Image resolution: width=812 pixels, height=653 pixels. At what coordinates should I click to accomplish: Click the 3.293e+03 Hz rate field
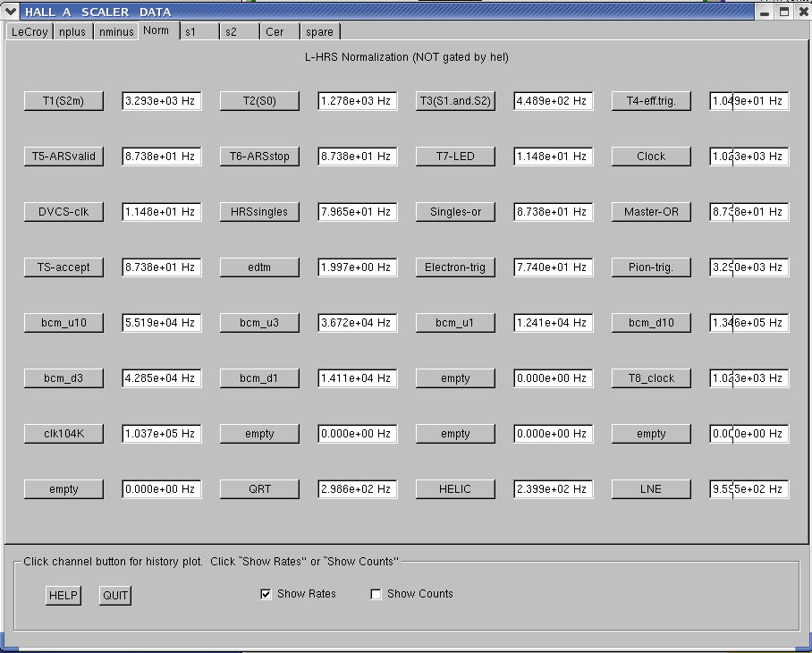pyautogui.click(x=162, y=101)
